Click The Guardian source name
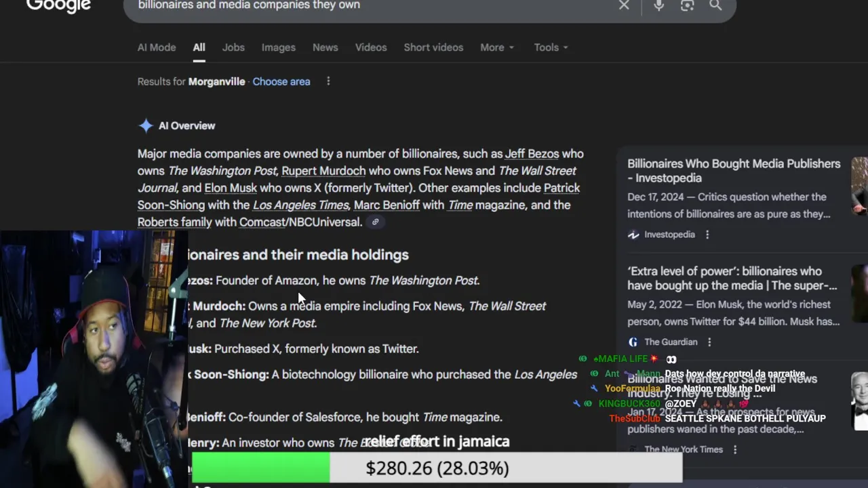Image resolution: width=868 pixels, height=488 pixels. pos(671,342)
